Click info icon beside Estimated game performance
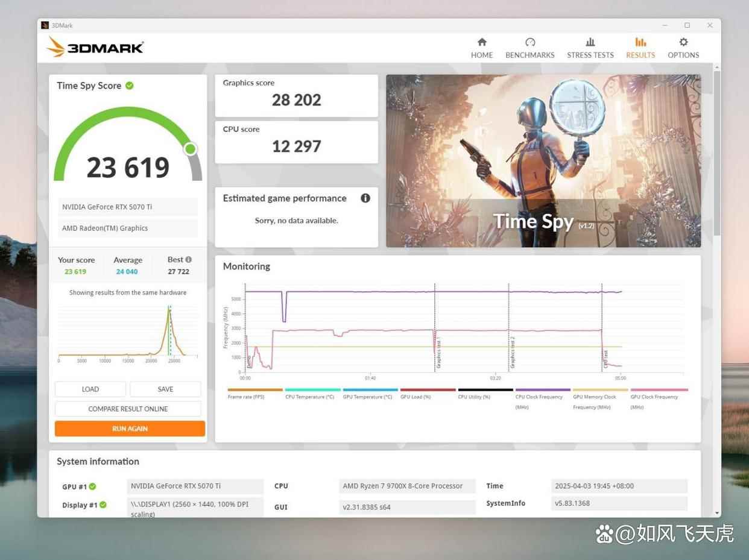Screen dimensions: 749x560 tap(365, 198)
